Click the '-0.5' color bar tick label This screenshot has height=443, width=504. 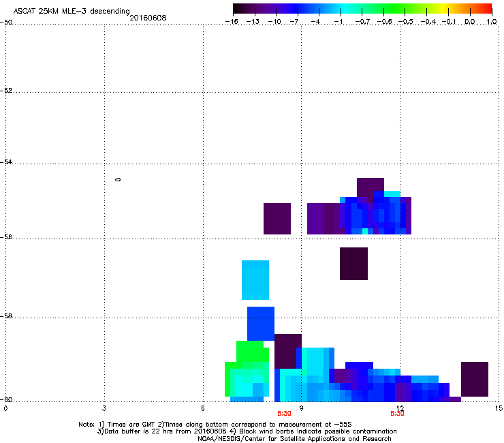coord(405,22)
